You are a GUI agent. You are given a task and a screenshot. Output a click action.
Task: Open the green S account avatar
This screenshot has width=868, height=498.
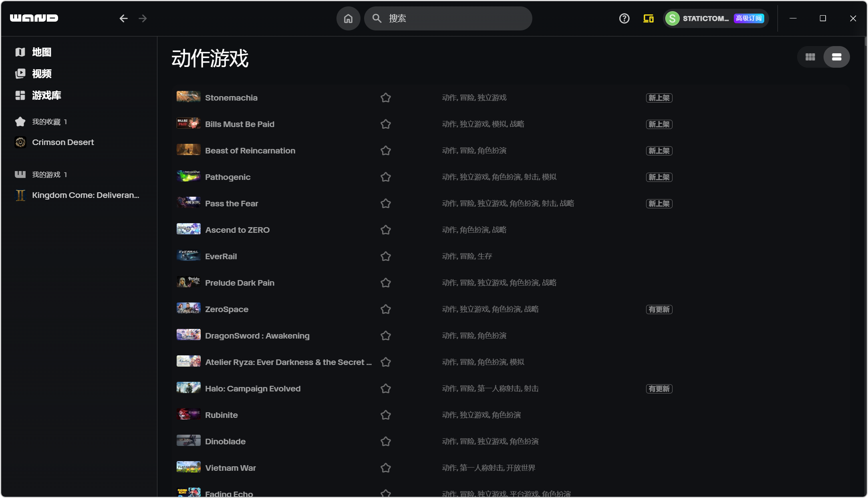point(673,18)
